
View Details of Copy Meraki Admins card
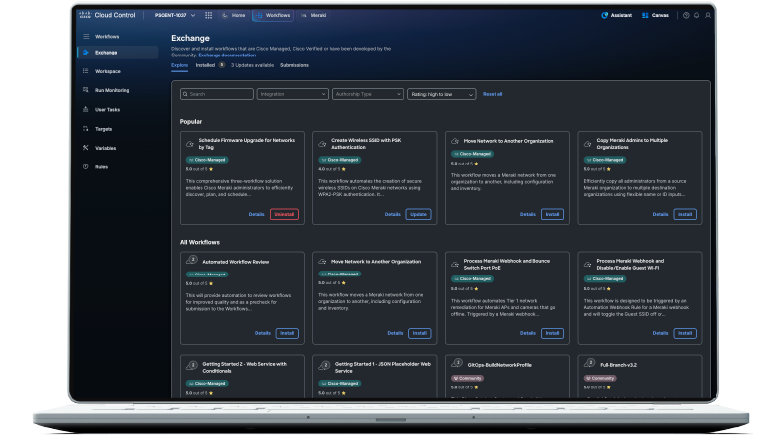(x=660, y=214)
